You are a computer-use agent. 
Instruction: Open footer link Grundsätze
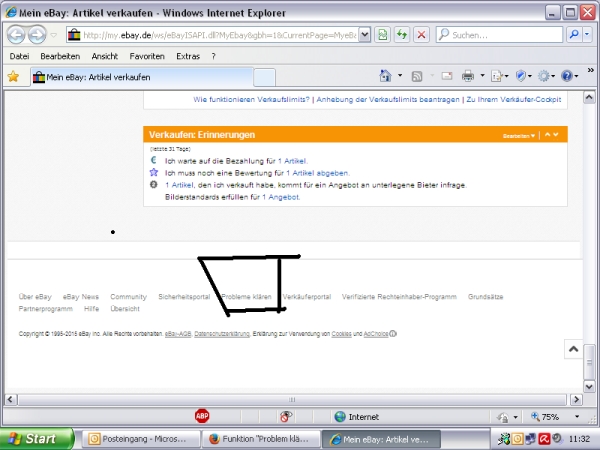click(485, 297)
